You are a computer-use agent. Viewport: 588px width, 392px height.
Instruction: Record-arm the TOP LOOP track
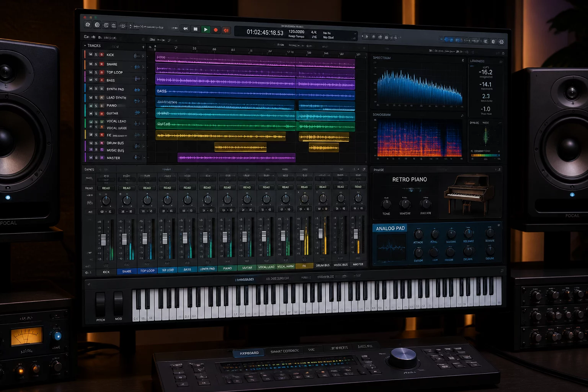[101, 72]
